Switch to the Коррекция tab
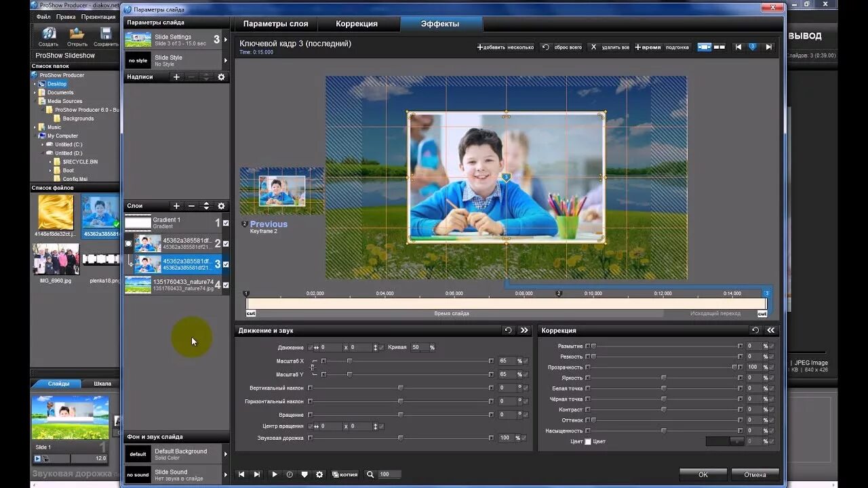868x488 pixels. click(x=357, y=24)
